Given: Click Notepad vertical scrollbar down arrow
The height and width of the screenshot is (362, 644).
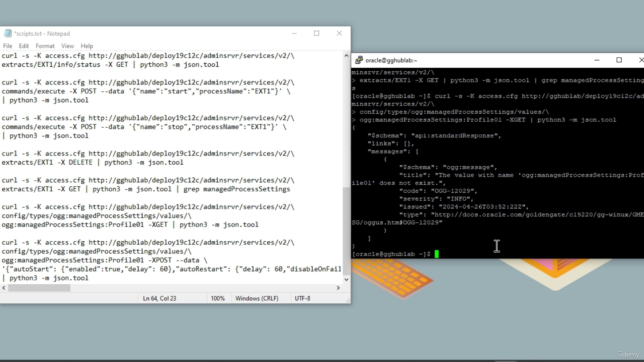Looking at the screenshot, I should pos(346,280).
